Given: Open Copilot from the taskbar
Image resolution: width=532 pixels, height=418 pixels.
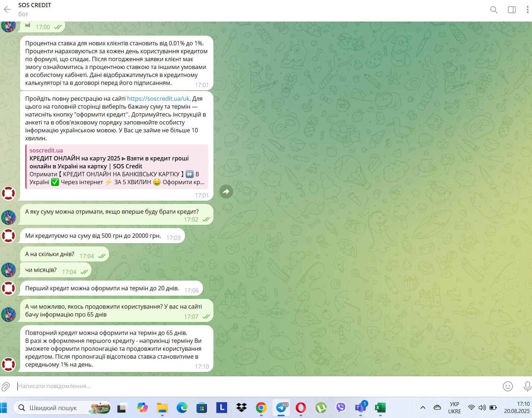Looking at the screenshot, I should 143,408.
